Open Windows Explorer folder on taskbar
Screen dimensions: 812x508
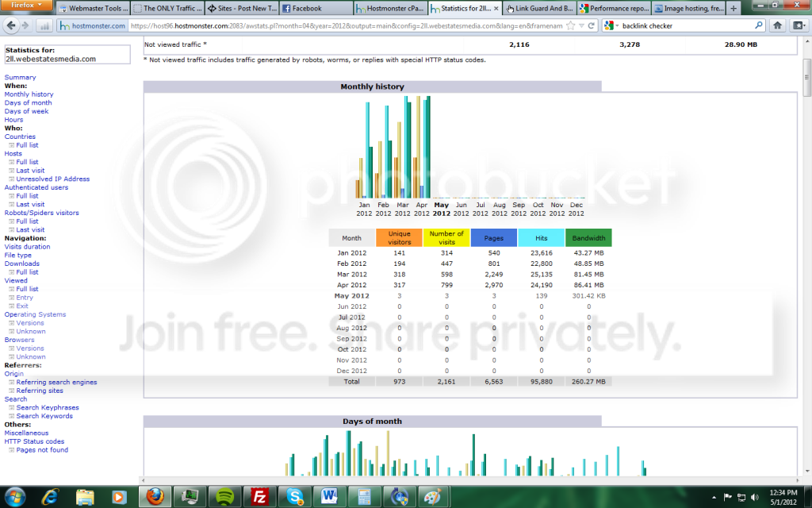[x=85, y=497]
